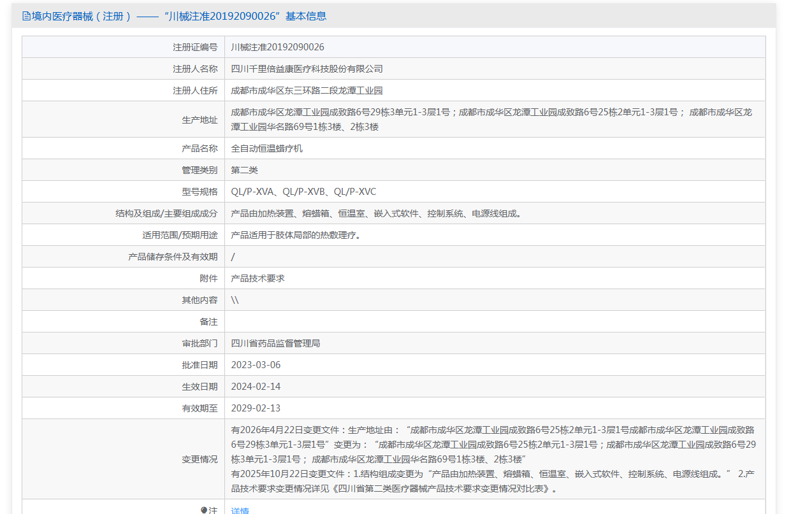Select intended use text 产品适用于肢体局部的热敷理疗
The height and width of the screenshot is (514, 812).
tap(296, 235)
